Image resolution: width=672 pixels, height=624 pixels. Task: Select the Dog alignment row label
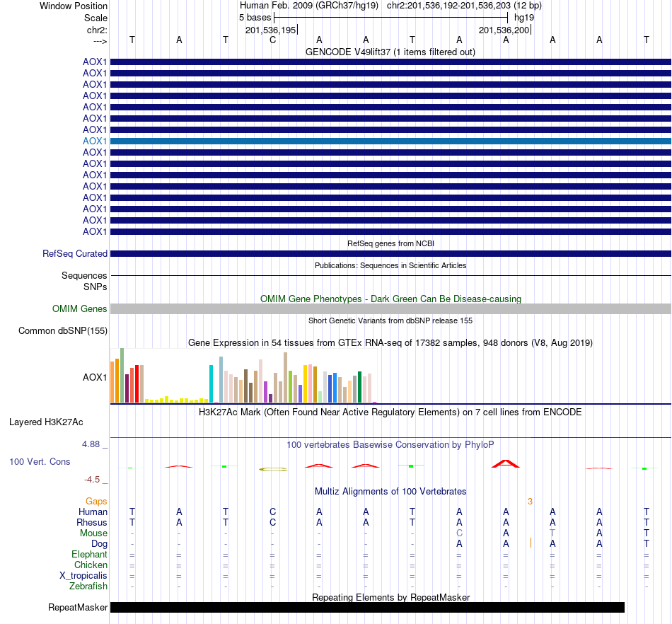point(100,544)
